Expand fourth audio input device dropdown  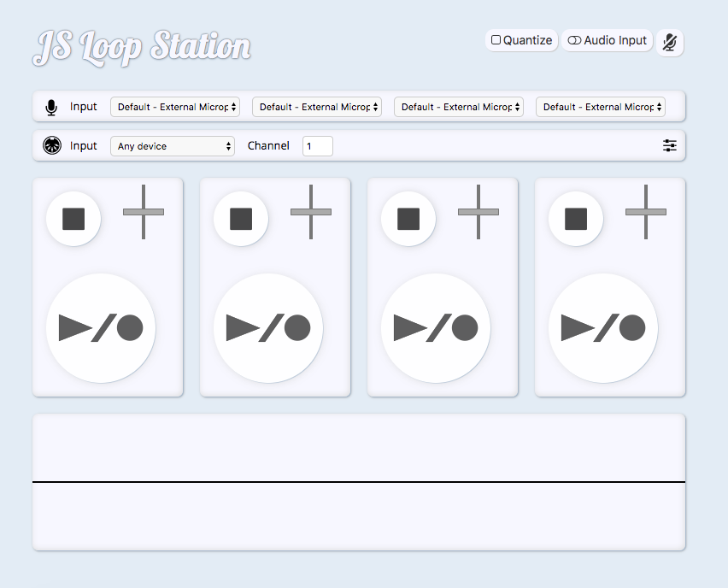pos(601,107)
